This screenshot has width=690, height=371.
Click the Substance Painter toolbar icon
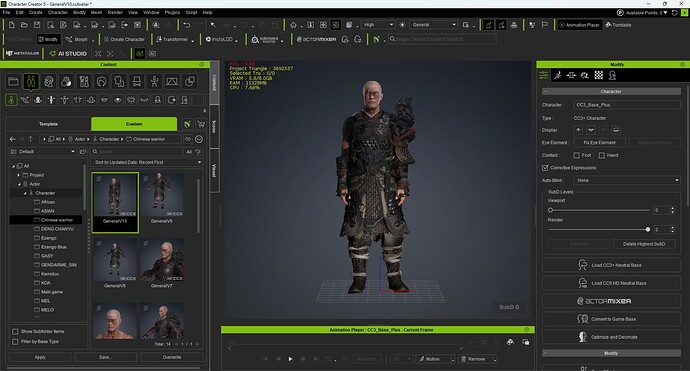coord(265,39)
